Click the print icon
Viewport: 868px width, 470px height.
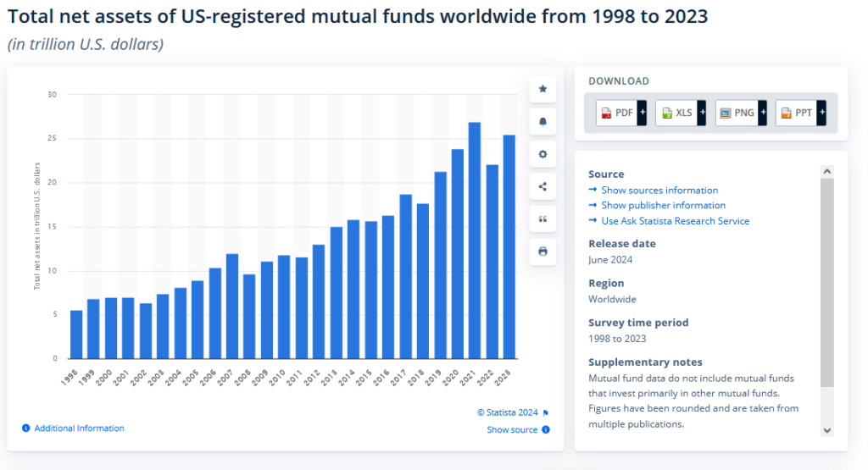point(542,252)
